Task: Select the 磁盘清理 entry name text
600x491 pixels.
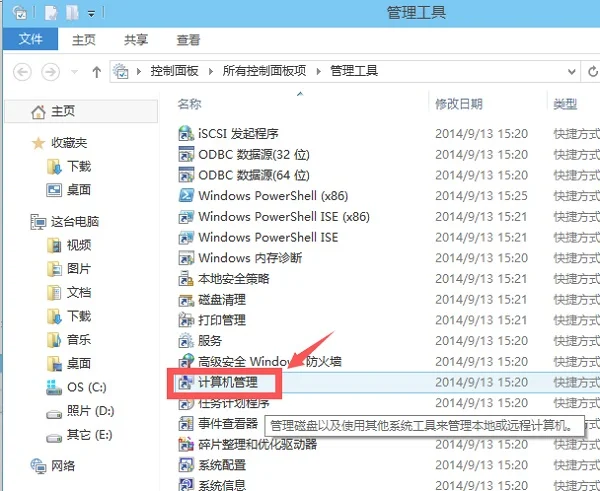Action: coord(222,300)
